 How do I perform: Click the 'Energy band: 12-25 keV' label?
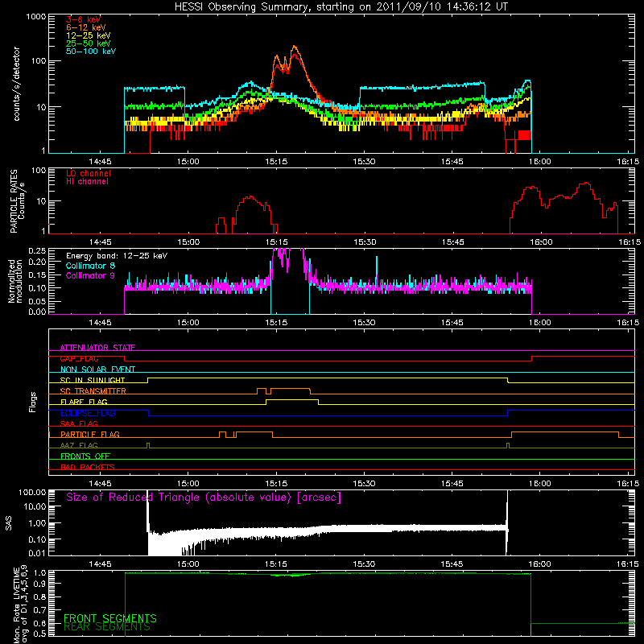(x=117, y=256)
